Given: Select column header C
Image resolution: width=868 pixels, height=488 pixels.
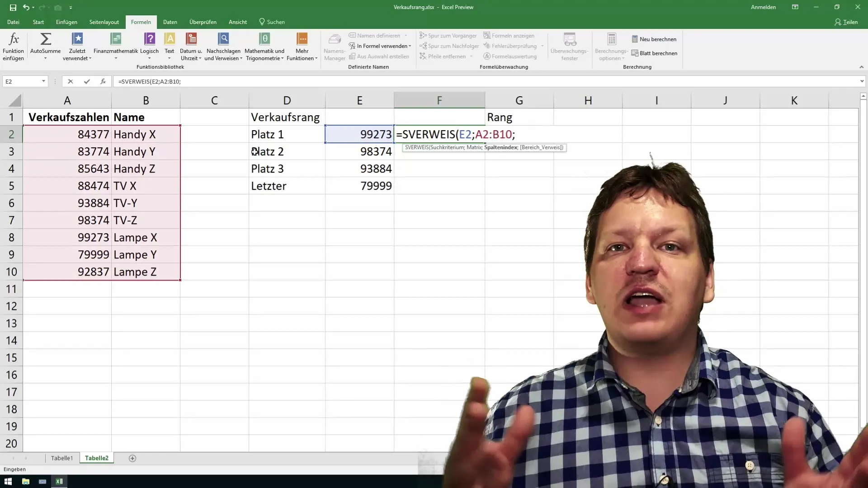Looking at the screenshot, I should pos(214,100).
